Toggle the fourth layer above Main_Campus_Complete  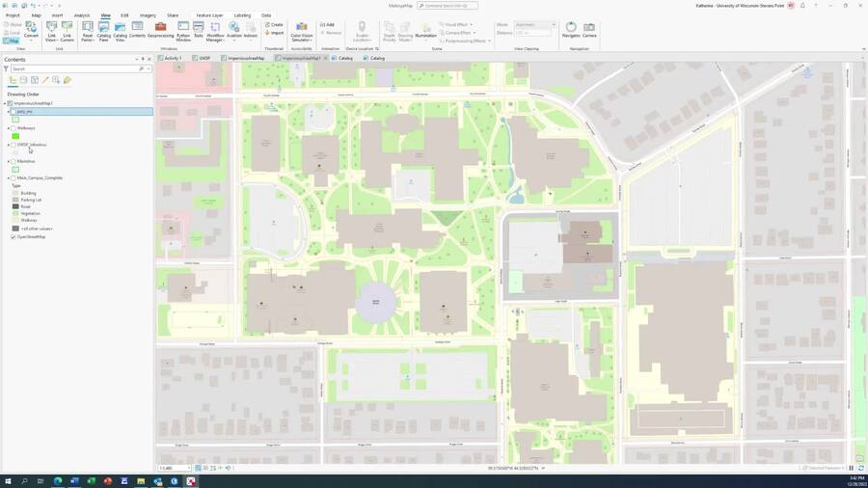[x=14, y=162]
